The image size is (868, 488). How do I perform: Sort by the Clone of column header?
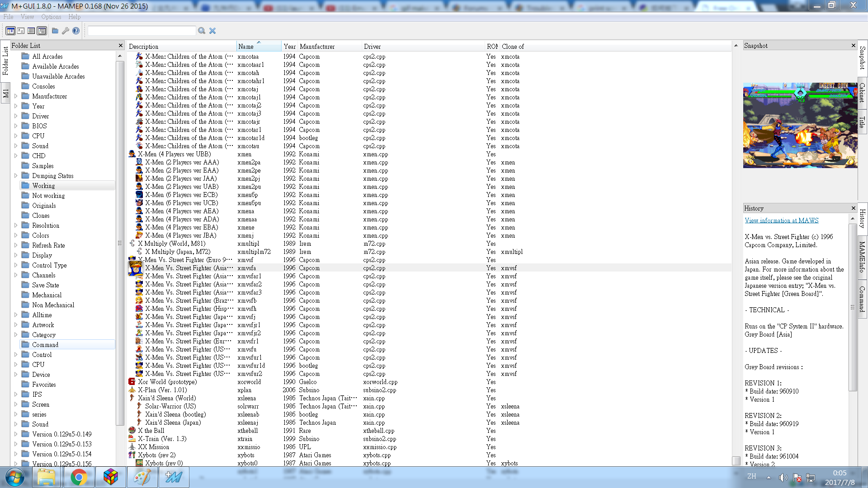[x=615, y=47]
